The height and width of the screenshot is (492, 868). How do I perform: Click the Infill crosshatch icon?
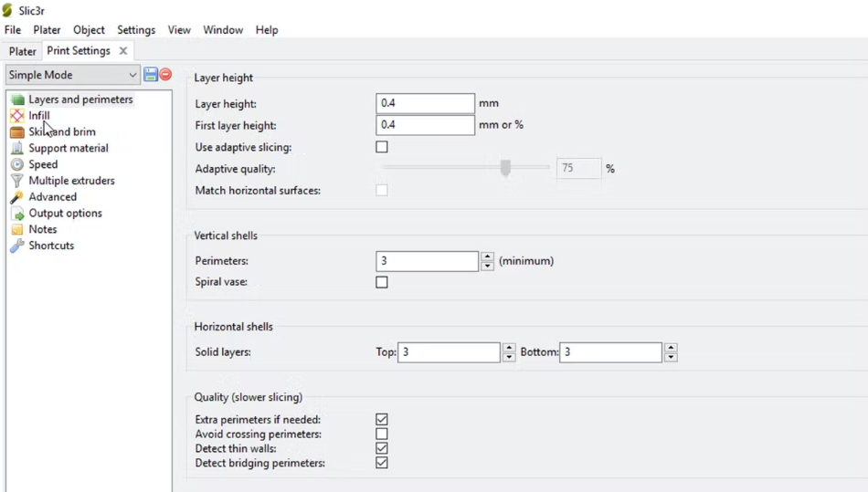click(x=17, y=116)
